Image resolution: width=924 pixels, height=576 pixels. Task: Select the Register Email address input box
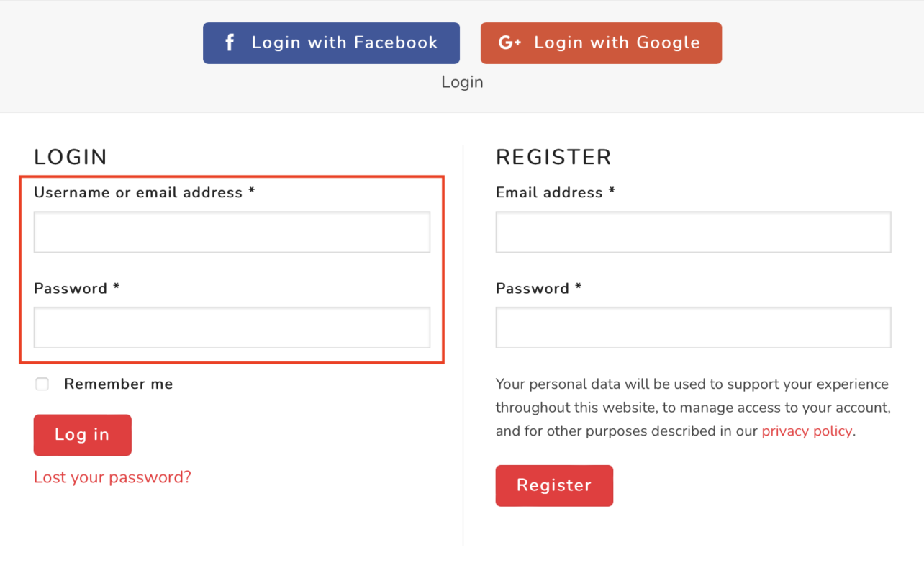693,232
